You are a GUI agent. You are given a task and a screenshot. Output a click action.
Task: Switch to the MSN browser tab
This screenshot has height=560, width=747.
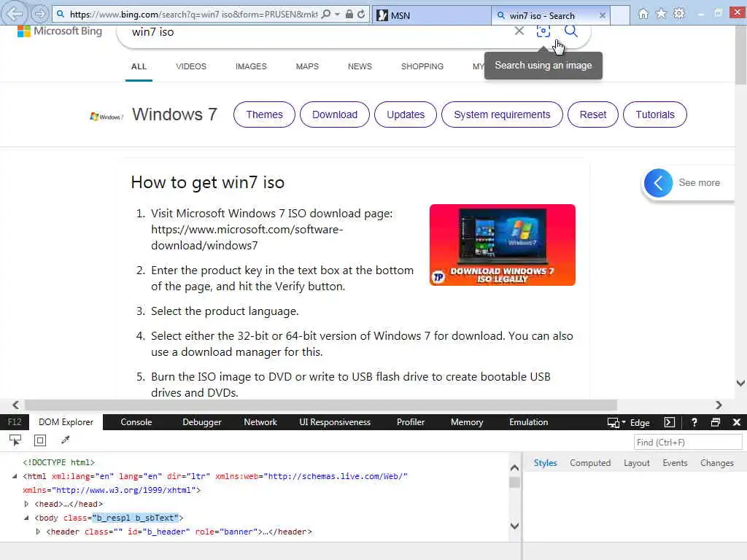pyautogui.click(x=431, y=15)
